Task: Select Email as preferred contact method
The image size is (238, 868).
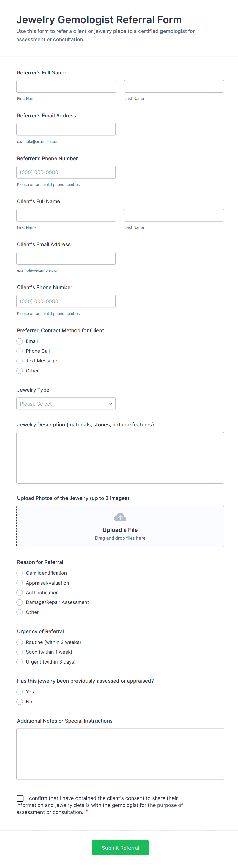Action: coord(20,341)
